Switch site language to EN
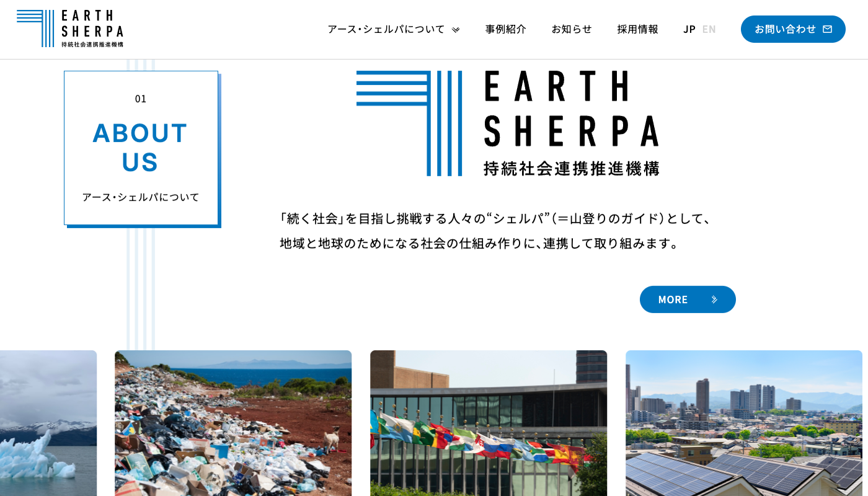This screenshot has width=868, height=496. tap(709, 29)
